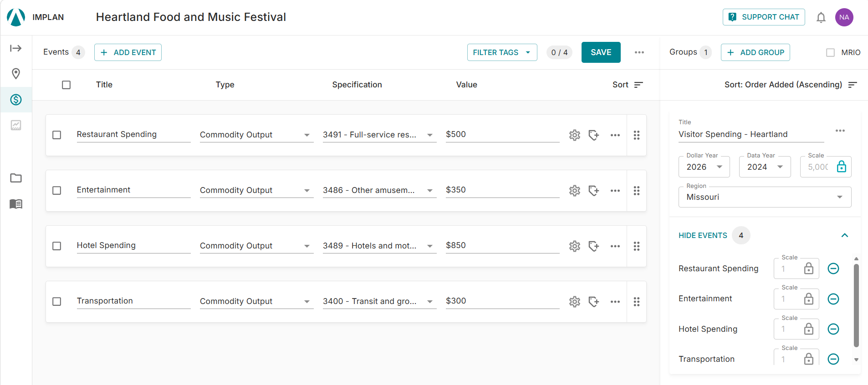868x385 pixels.
Task: Open the NA user avatar menu
Action: tap(844, 17)
